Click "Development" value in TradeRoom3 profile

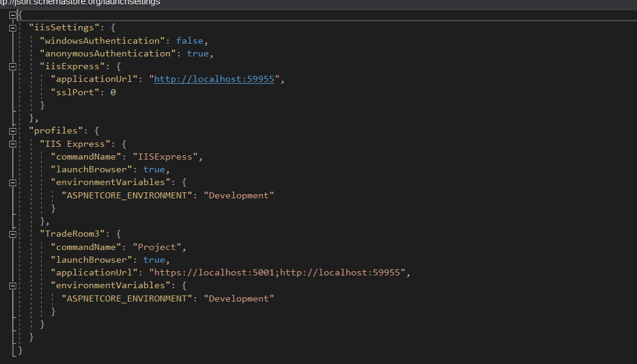tap(239, 298)
